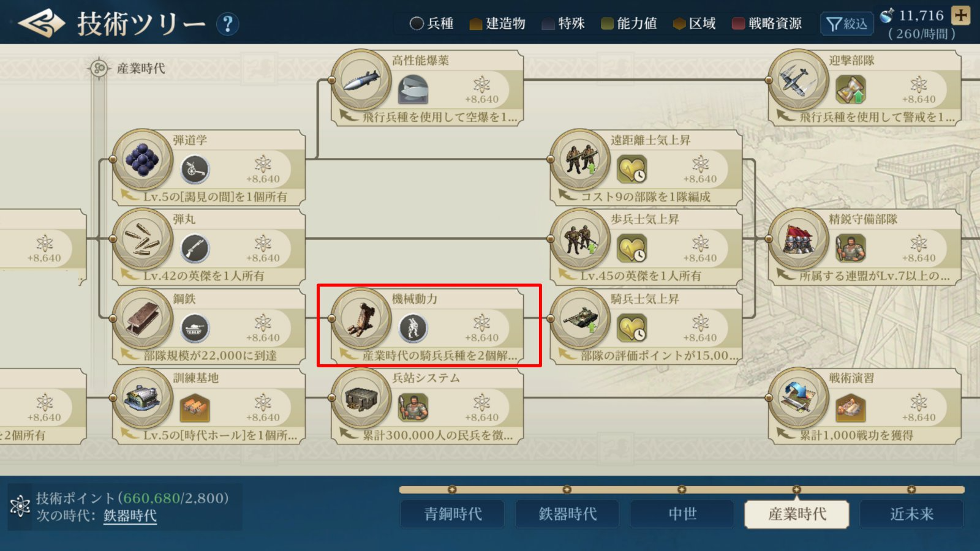
Task: Toggle the 兵種 filter
Action: (x=431, y=23)
